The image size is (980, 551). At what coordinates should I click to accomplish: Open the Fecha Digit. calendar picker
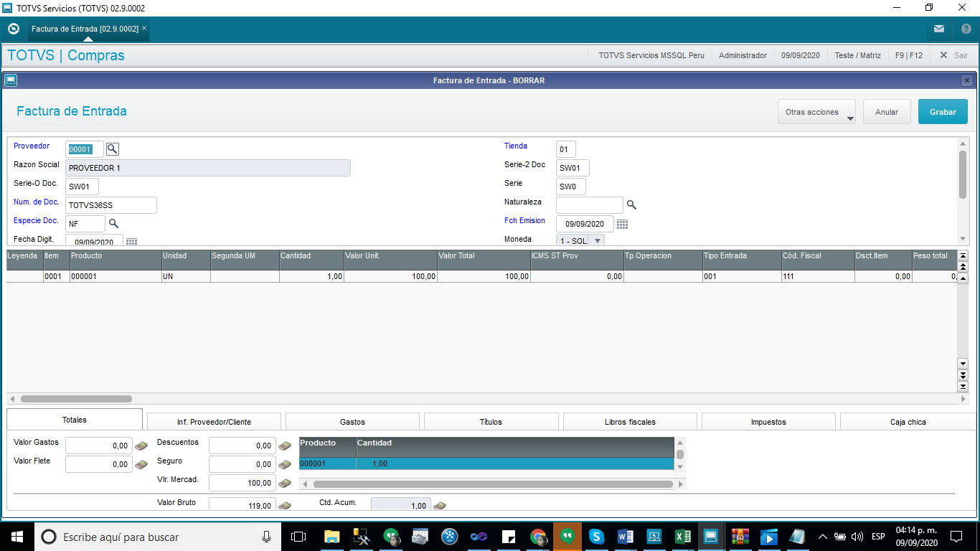coord(131,242)
